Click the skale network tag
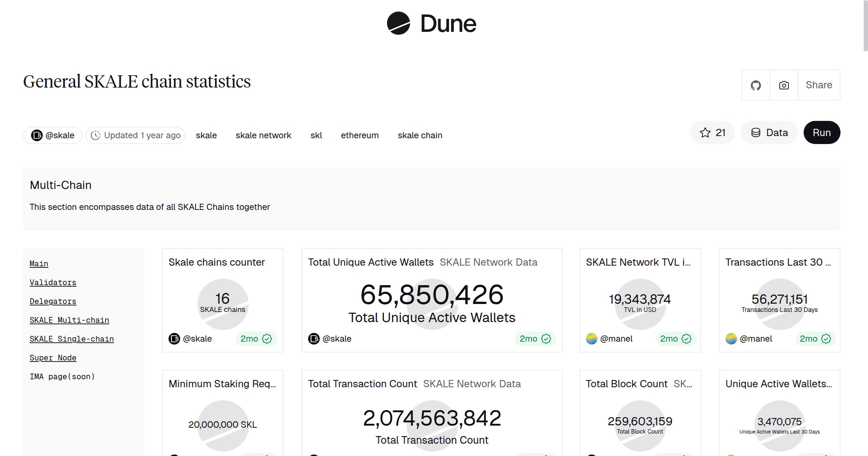Viewport: 868px width, 456px height. [x=264, y=135]
